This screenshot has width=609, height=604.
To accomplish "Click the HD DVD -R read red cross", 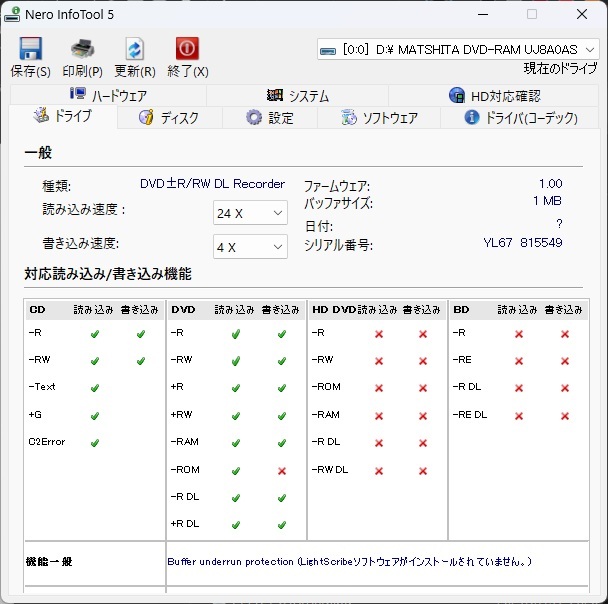I will (379, 334).
